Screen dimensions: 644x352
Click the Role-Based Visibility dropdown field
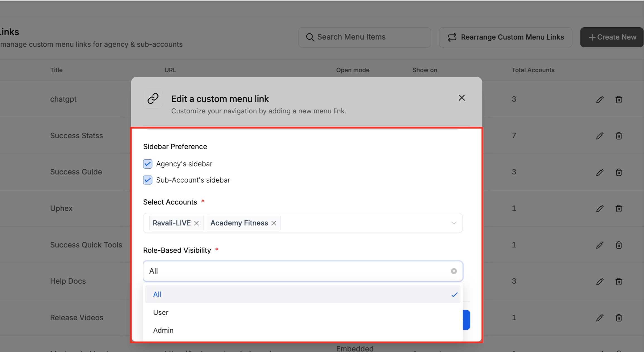coord(295,271)
